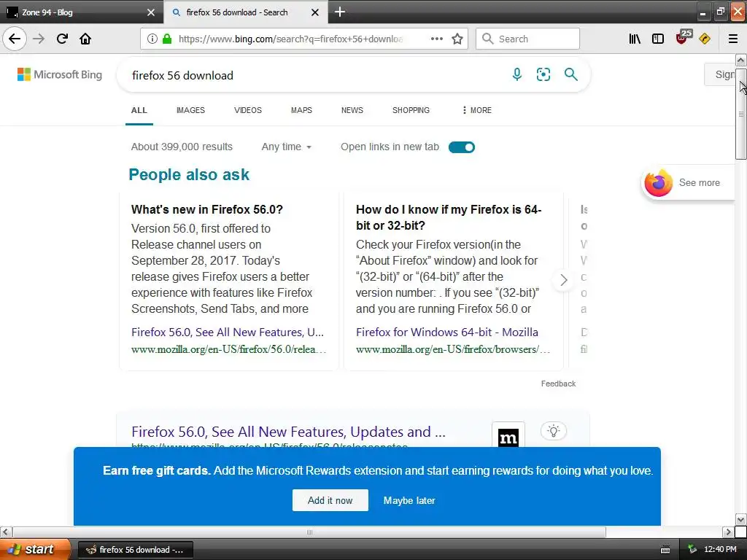747x560 pixels.
Task: Disable Open links in new tab toggle
Action: coord(462,147)
